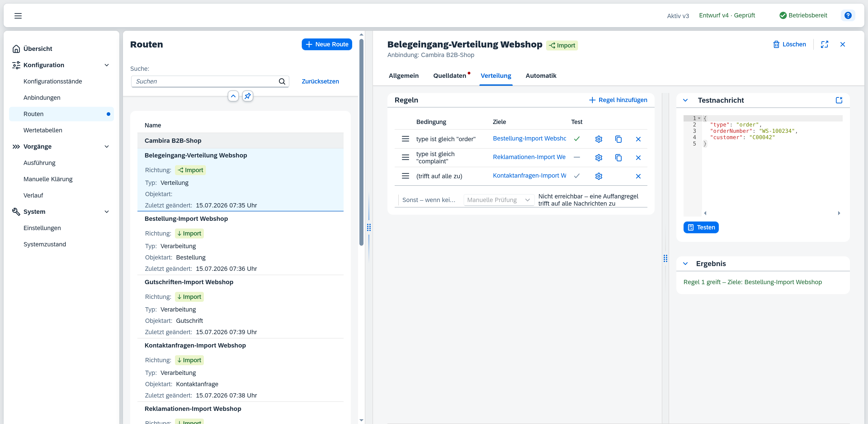Open the Manuelle Prüfung dropdown

[x=499, y=200]
